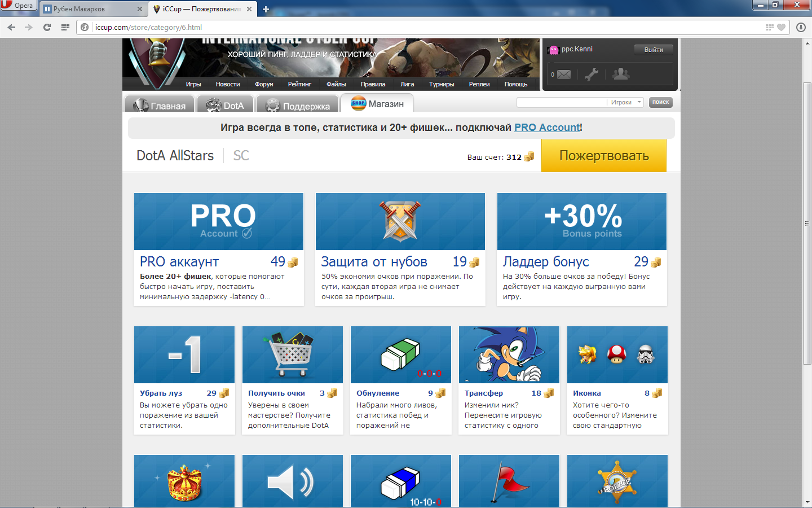
Task: Click the Пожертвовать donate button
Action: 604,156
